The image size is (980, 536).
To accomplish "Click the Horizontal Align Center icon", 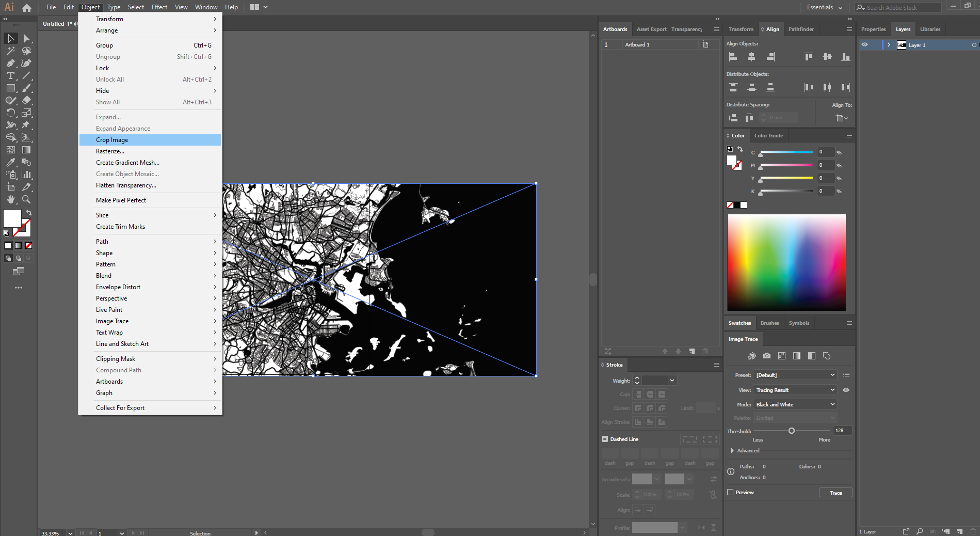I will click(751, 57).
